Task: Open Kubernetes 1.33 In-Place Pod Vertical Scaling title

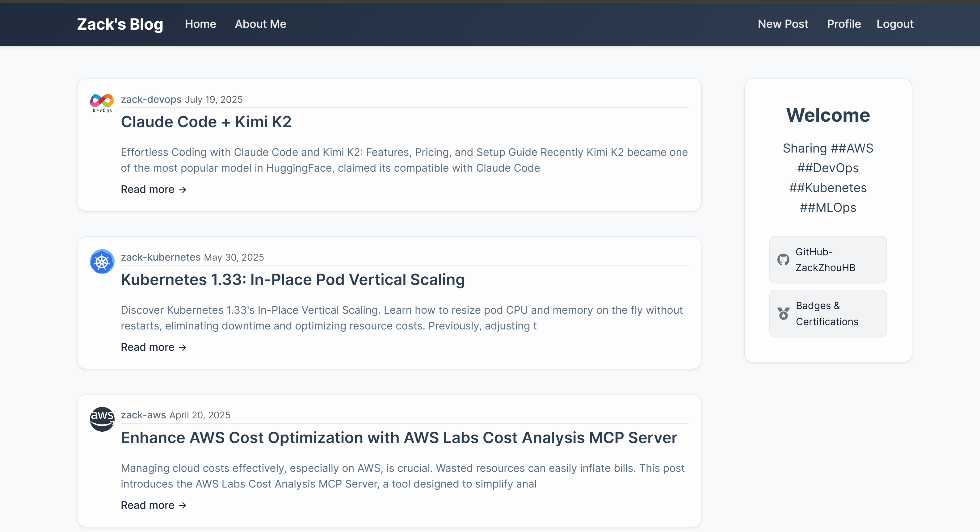Action: (292, 279)
